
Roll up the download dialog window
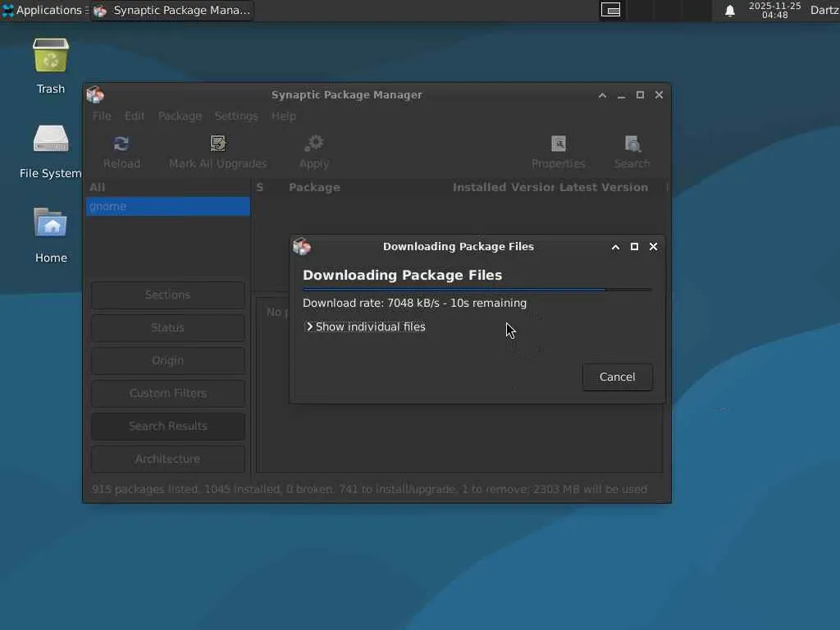click(x=615, y=247)
